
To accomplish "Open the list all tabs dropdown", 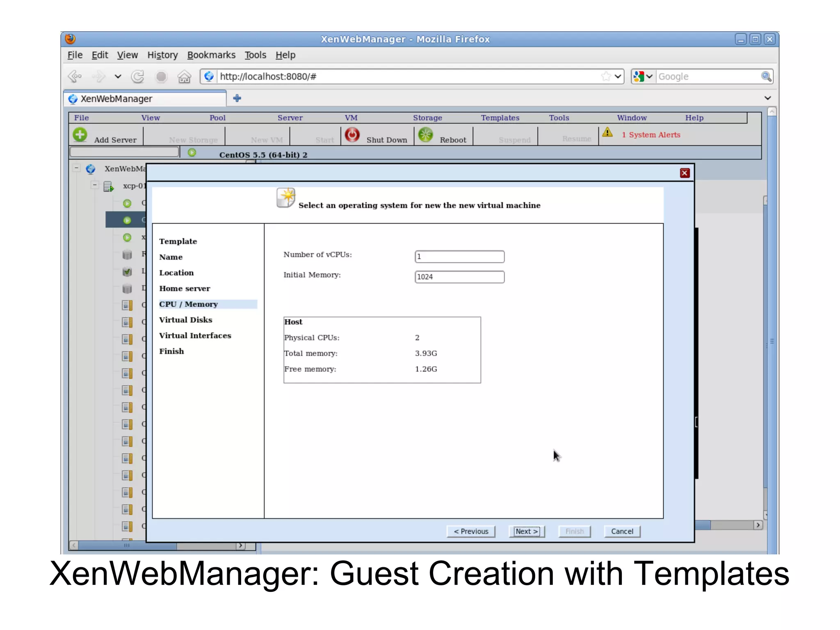I will pyautogui.click(x=767, y=98).
